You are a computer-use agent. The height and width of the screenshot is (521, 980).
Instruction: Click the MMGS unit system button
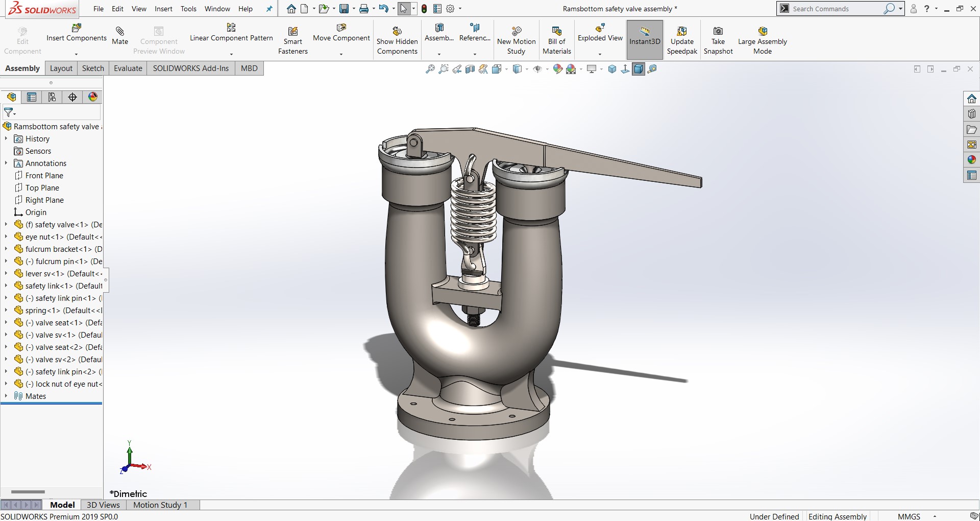tap(909, 516)
